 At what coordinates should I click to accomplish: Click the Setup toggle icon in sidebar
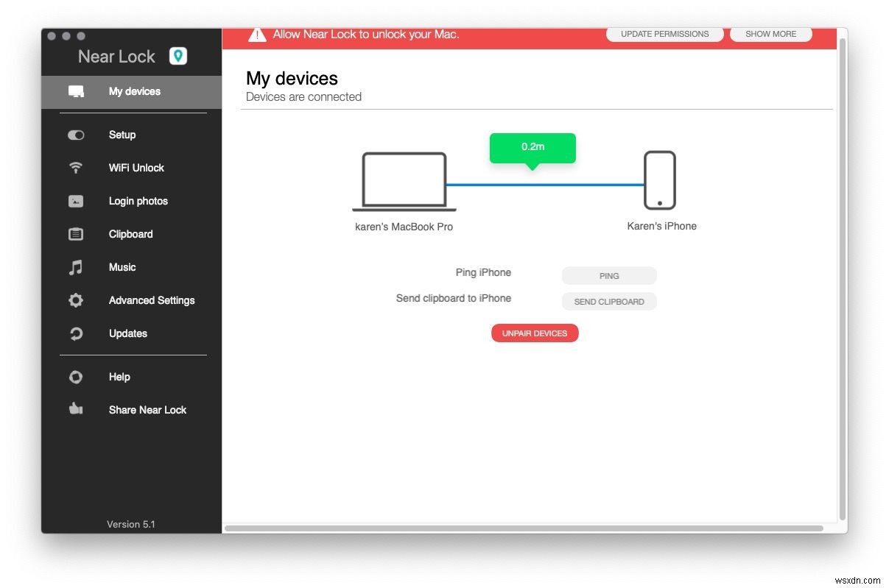[76, 135]
